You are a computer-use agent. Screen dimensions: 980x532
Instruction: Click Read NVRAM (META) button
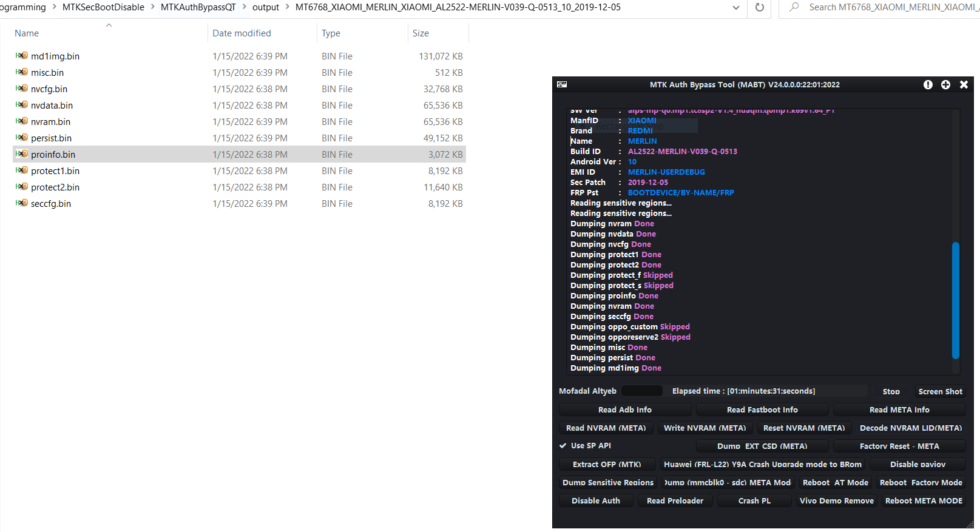(x=606, y=428)
